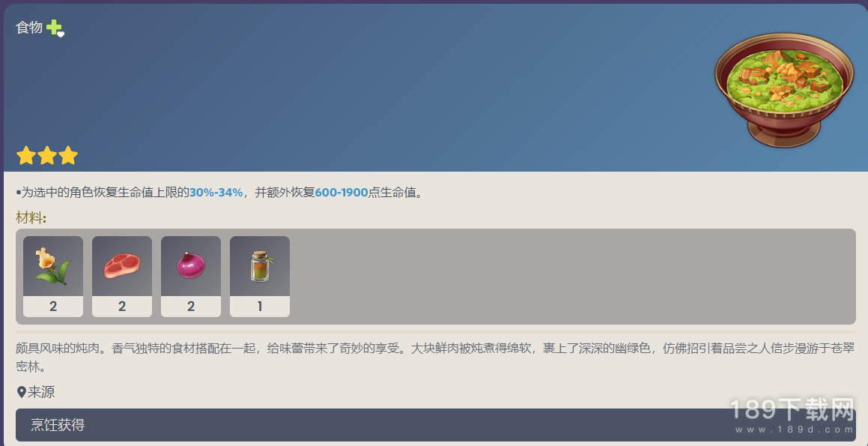Click the third gold star
868x446 pixels.
coord(68,156)
